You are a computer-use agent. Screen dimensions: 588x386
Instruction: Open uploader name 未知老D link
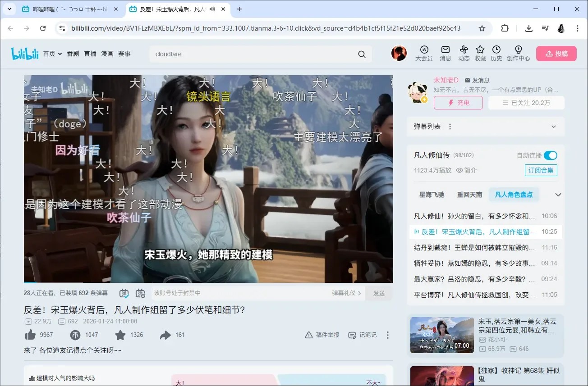coord(446,80)
